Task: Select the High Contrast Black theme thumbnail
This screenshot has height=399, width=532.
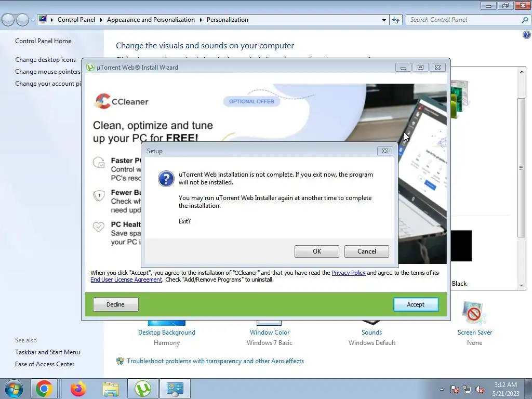Action: point(461,246)
